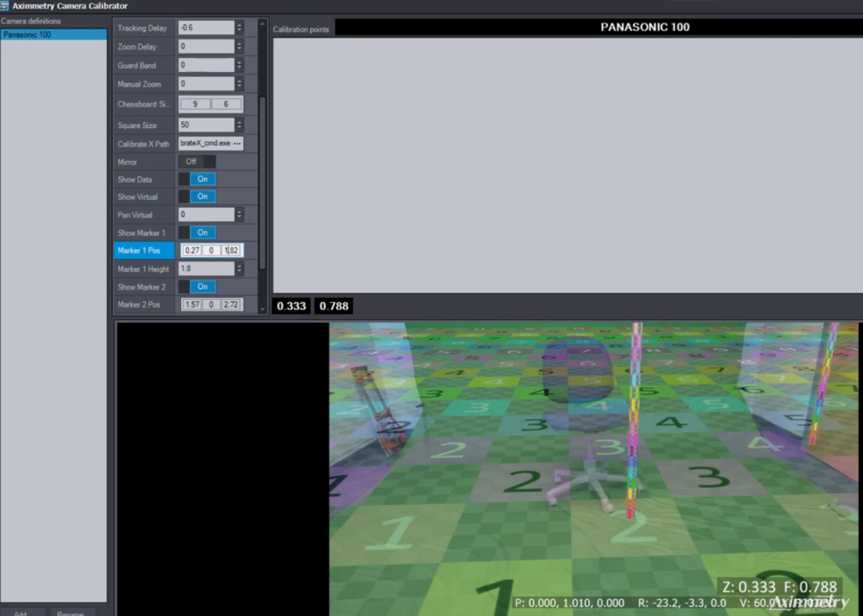The height and width of the screenshot is (616, 863).
Task: Increase Square Size with its up arrow
Action: pyautogui.click(x=240, y=122)
